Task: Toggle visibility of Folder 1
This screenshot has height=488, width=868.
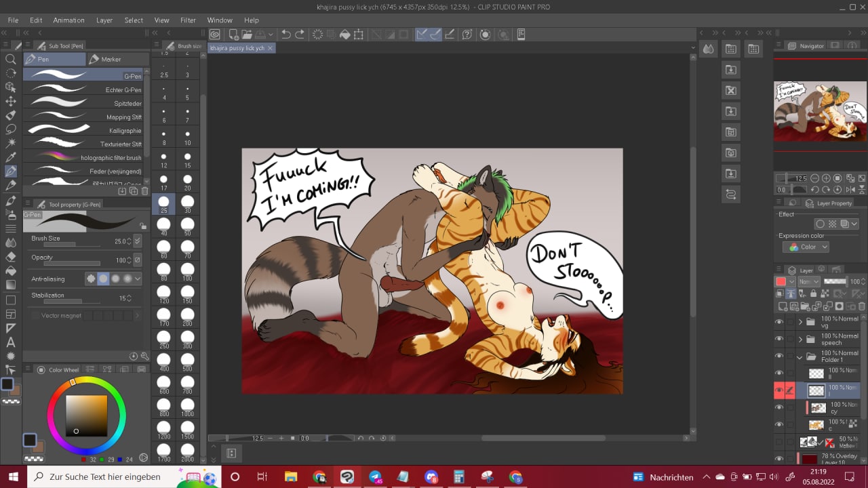Action: coord(778,357)
